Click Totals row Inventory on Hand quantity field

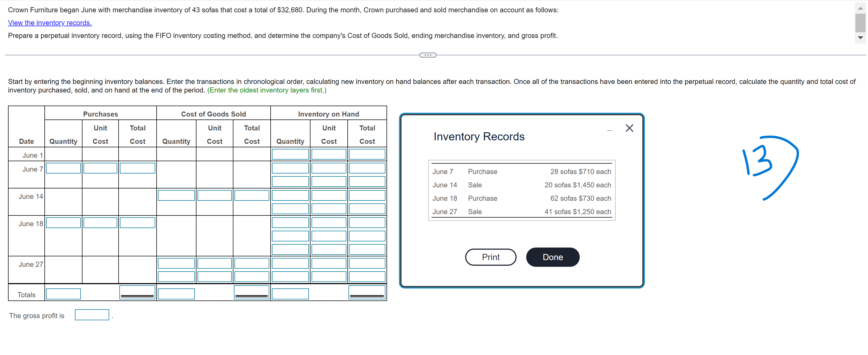click(x=290, y=294)
